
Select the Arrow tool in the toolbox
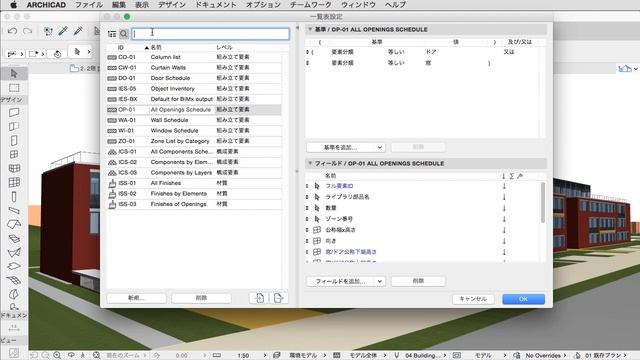point(14,73)
